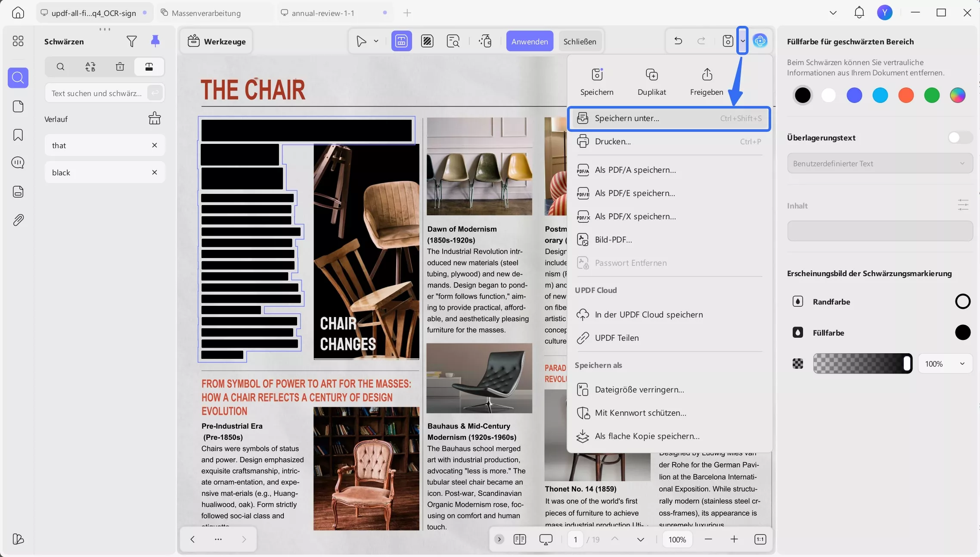The width and height of the screenshot is (980, 557).
Task: Select the redact pages icon in toolbar
Action: pyautogui.click(x=427, y=41)
